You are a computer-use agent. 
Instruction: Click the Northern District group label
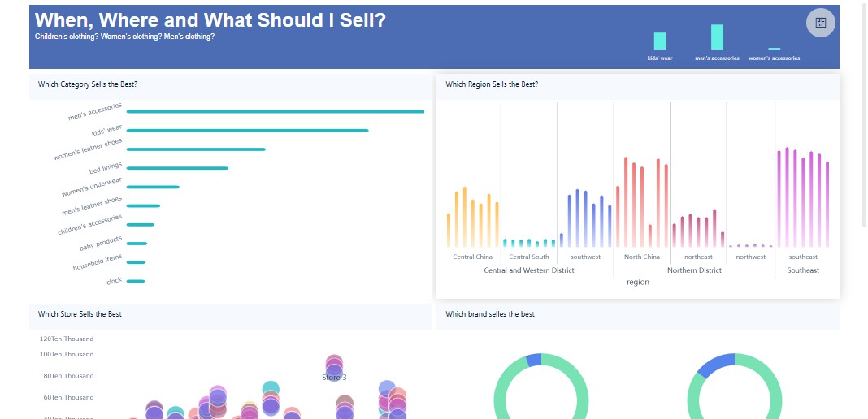point(694,270)
